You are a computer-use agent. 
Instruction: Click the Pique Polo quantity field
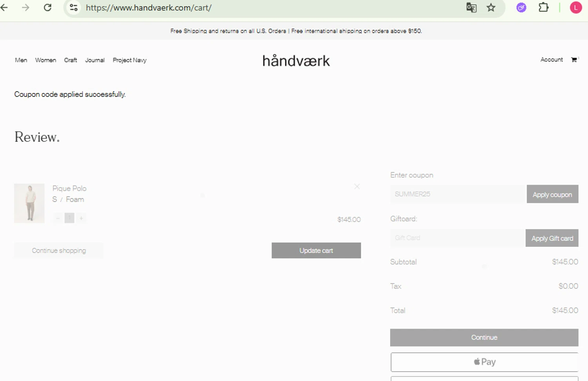click(69, 218)
